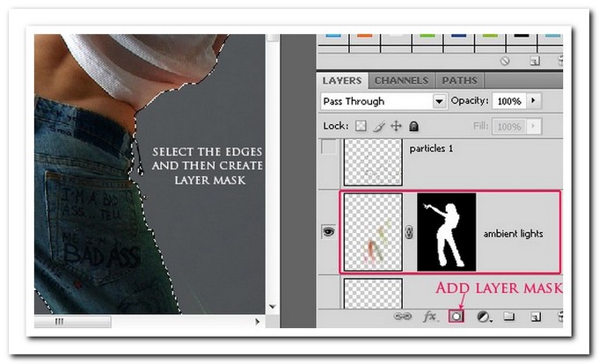Select thumbnail of layer below ambient lights

tap(373, 293)
